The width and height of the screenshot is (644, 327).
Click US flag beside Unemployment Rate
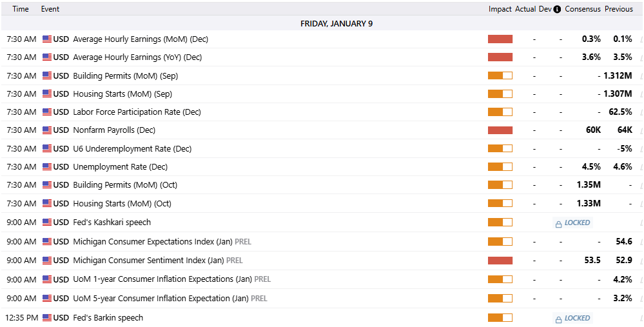pos(46,167)
